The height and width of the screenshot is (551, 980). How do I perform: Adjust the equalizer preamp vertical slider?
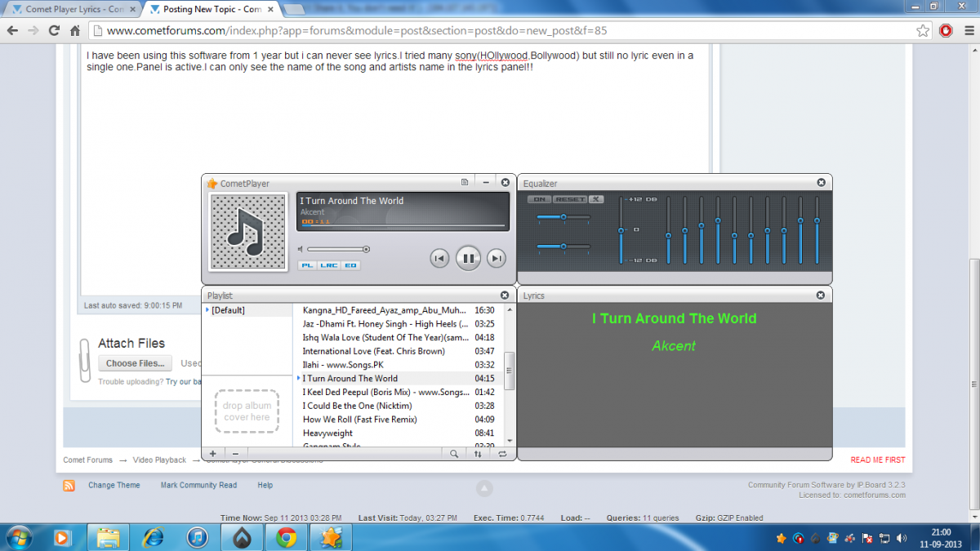click(621, 230)
